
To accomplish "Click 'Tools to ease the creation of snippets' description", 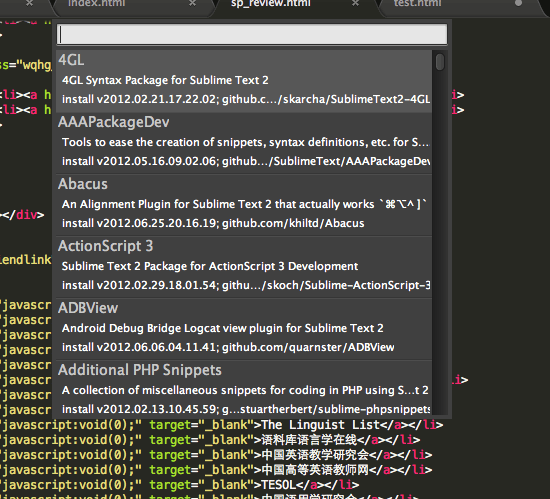I will (x=246, y=142).
